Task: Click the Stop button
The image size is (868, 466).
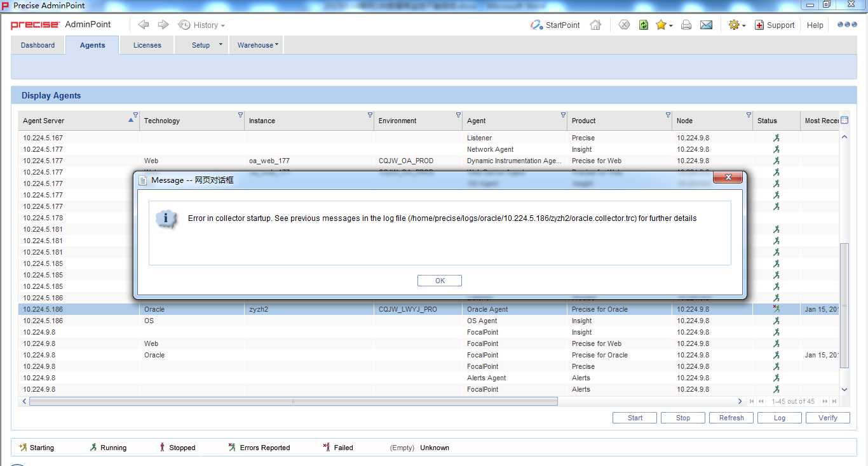Action: (x=683, y=418)
